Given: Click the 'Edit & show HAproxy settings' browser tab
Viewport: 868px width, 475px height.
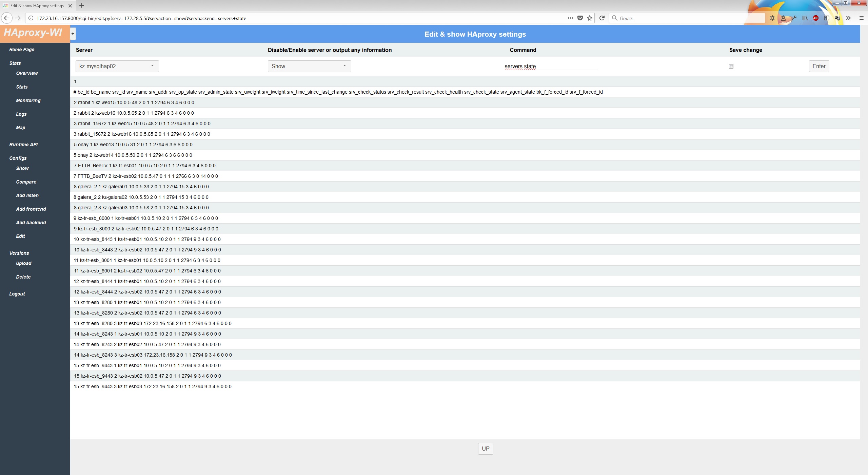Looking at the screenshot, I should pos(37,5).
